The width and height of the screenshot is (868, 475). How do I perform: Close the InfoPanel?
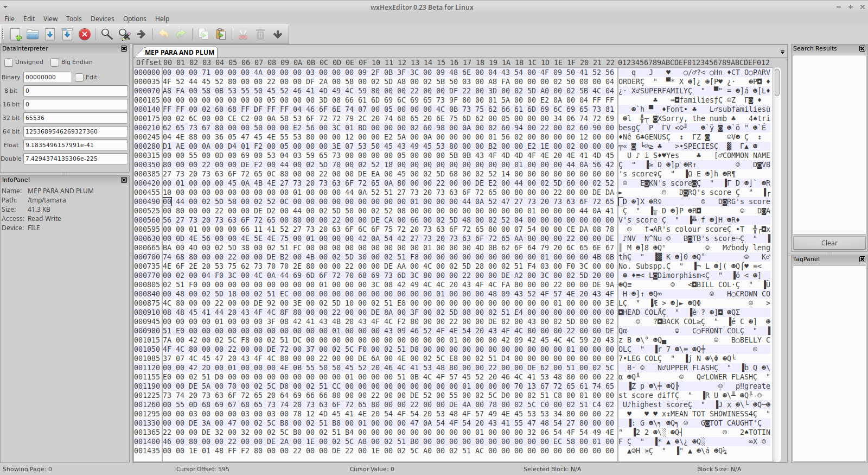point(124,180)
